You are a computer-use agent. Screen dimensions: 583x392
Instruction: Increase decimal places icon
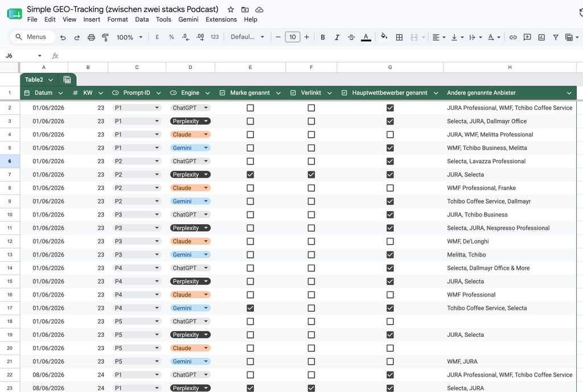tap(200, 37)
